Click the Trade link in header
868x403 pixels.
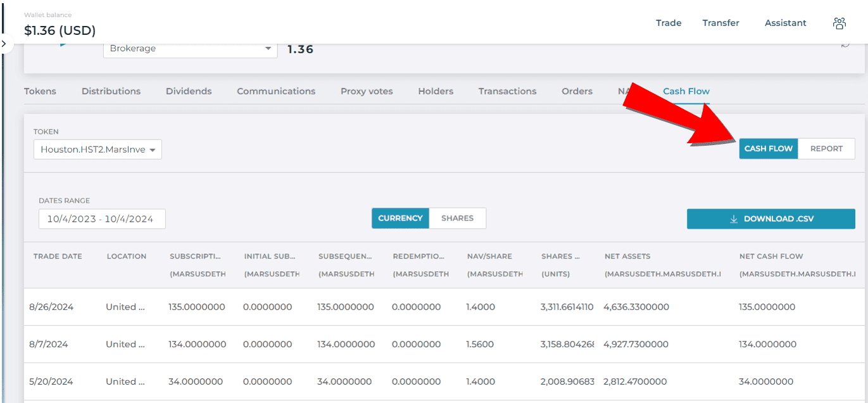tap(669, 23)
